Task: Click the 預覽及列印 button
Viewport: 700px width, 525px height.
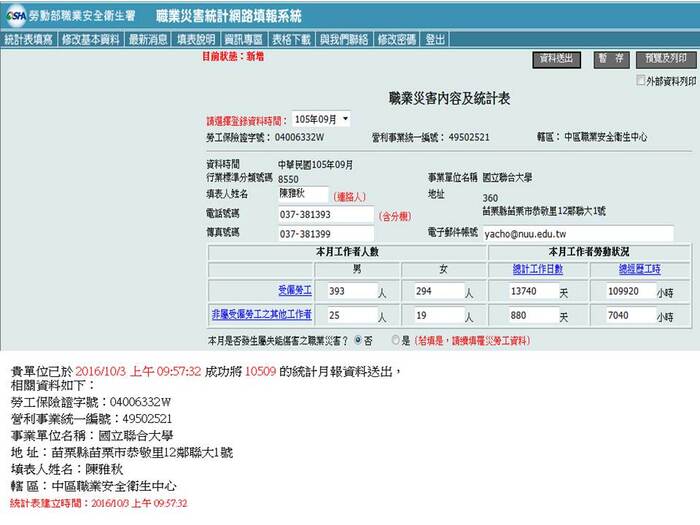Action: (x=666, y=60)
